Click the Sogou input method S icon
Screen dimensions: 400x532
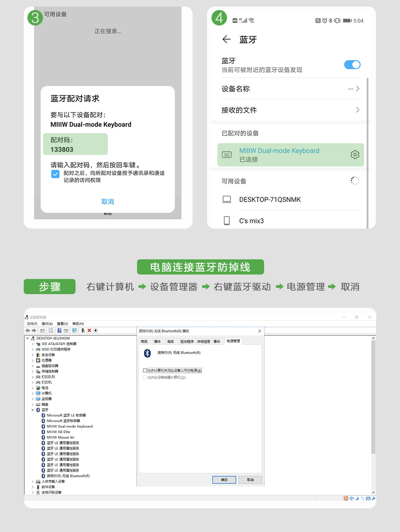(x=346, y=498)
